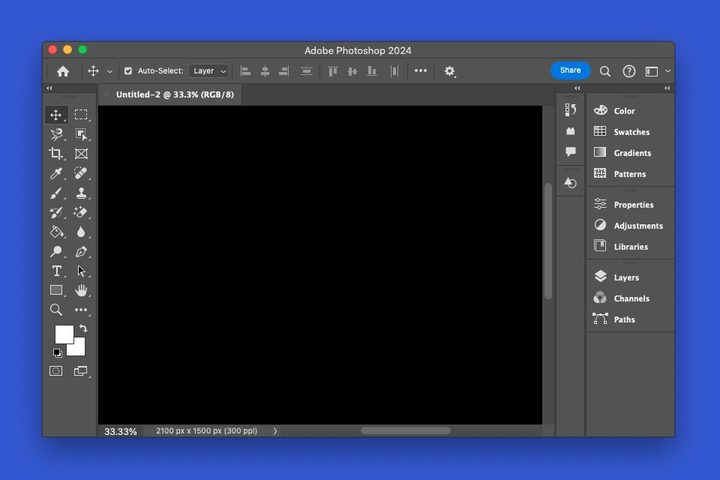The image size is (720, 480).
Task: Open the options bar gear settings
Action: click(x=450, y=71)
